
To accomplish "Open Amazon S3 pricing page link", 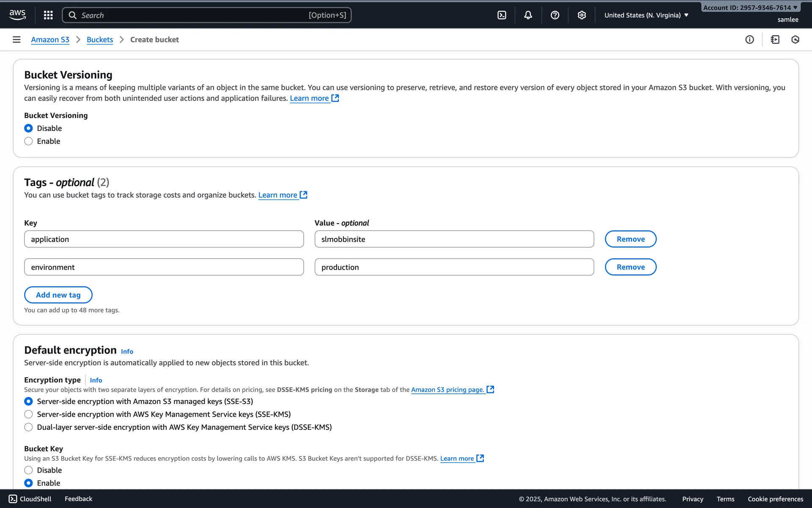I will 447,389.
